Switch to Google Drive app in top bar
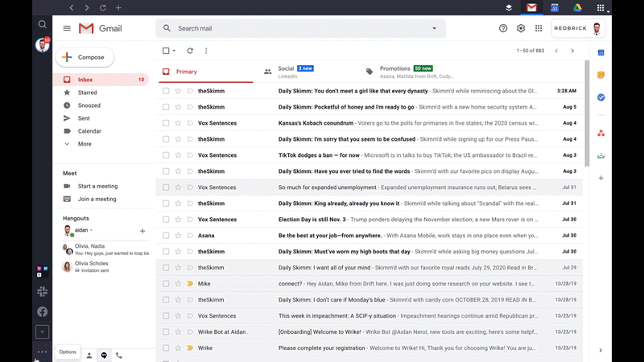 (577, 7)
